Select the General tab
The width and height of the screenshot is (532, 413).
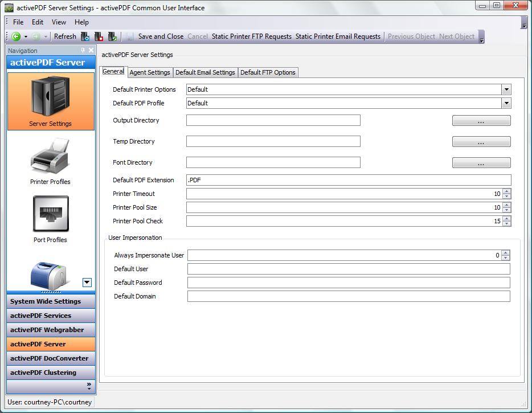point(113,71)
